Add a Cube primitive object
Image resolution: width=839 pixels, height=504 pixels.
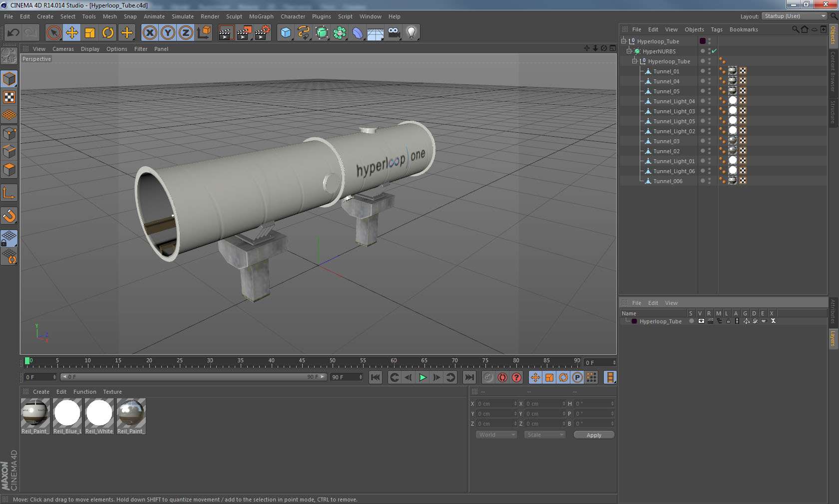pyautogui.click(x=286, y=33)
